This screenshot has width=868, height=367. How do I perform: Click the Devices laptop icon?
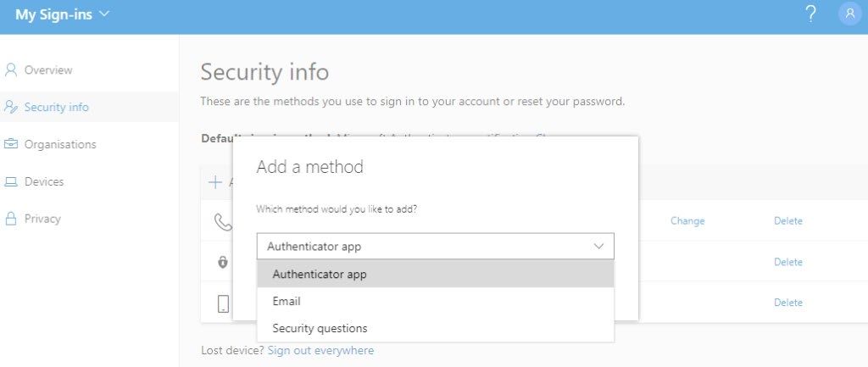pyautogui.click(x=11, y=182)
